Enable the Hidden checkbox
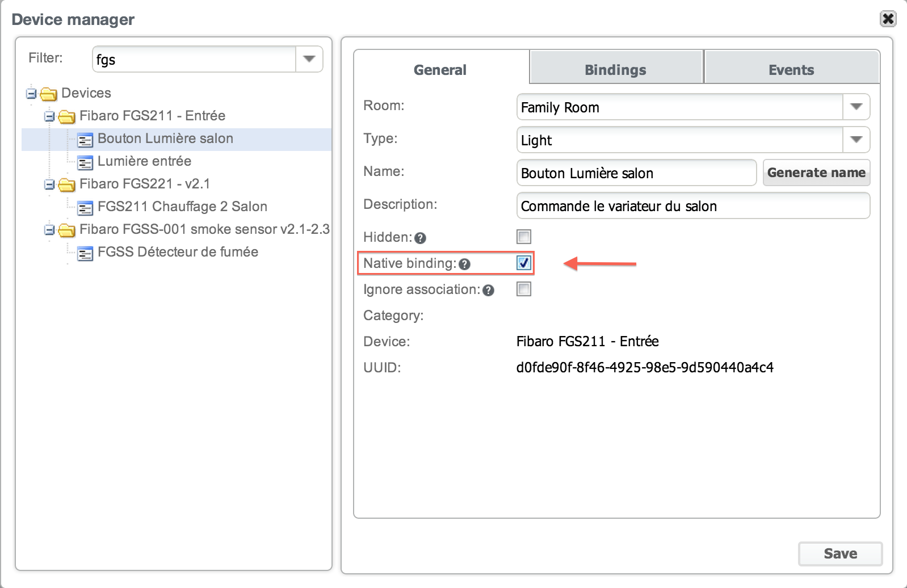907x588 pixels. click(523, 237)
